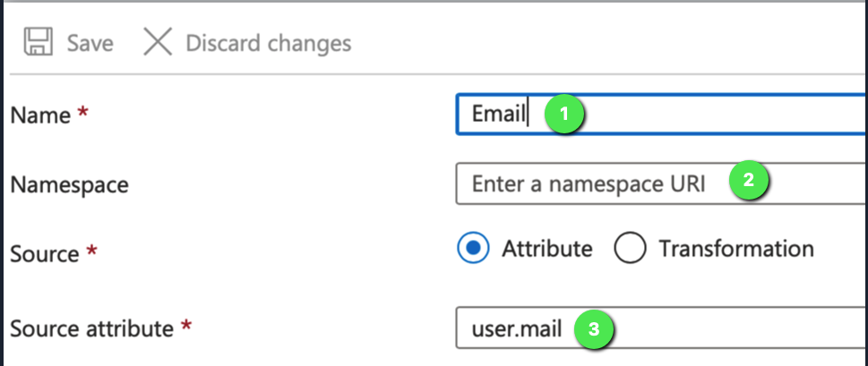Open the Source attribute combo box showing user.mail
The height and width of the screenshot is (366, 868).
[661, 328]
